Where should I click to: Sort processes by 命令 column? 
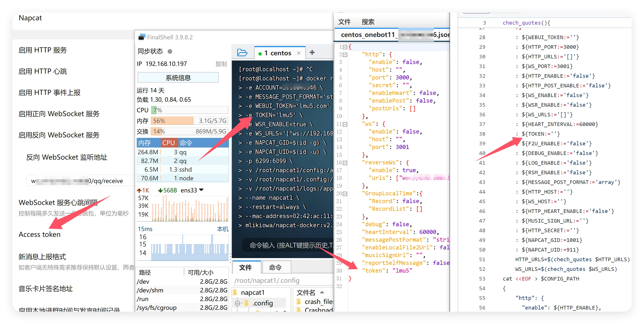(203, 143)
